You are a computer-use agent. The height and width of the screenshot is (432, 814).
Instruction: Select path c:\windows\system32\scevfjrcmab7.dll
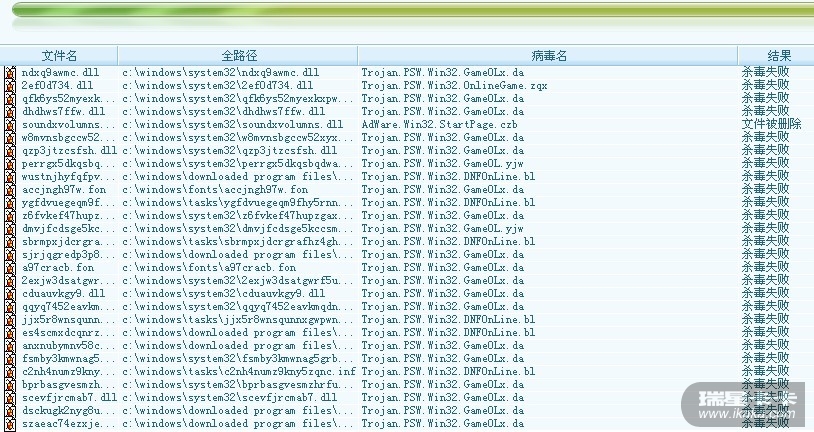[229, 397]
